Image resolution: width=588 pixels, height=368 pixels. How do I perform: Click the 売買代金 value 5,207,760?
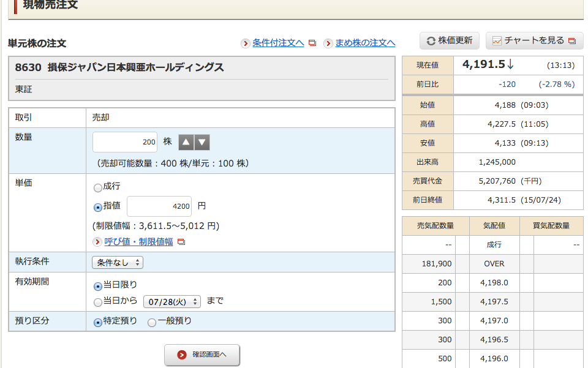click(497, 181)
